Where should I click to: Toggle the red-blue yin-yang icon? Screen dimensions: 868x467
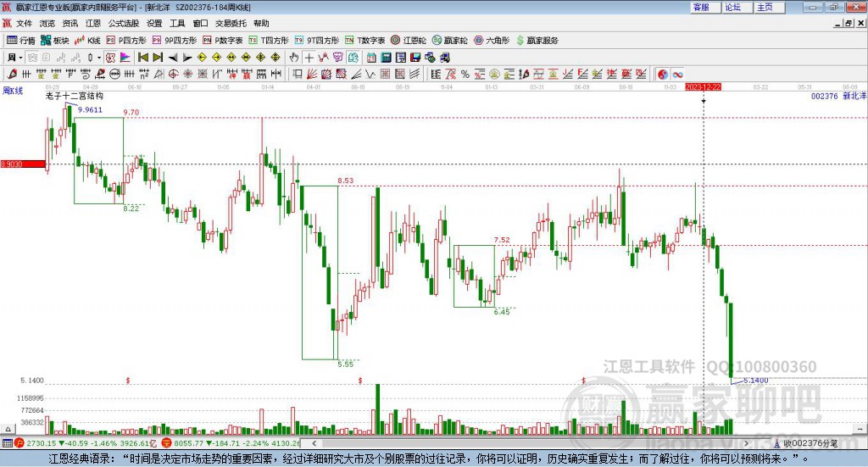tap(663, 74)
